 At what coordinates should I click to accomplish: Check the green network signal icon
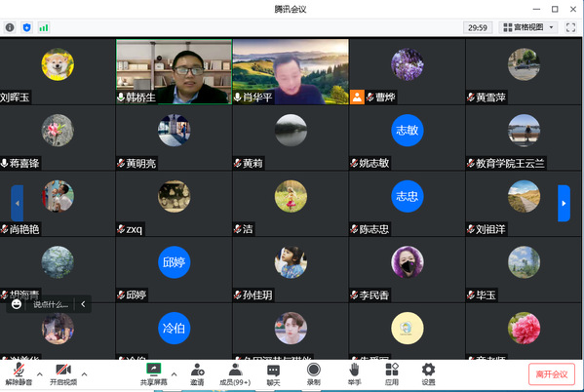tap(44, 27)
